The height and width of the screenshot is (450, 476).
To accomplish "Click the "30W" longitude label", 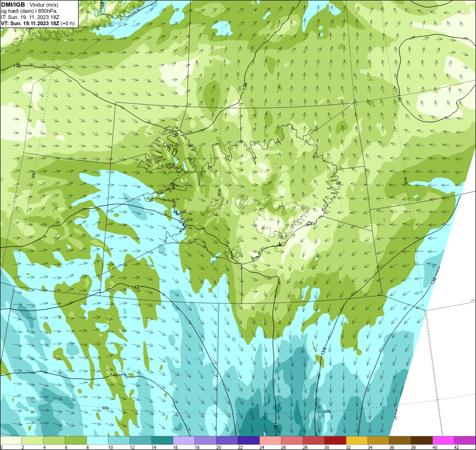I will click(33, 175).
